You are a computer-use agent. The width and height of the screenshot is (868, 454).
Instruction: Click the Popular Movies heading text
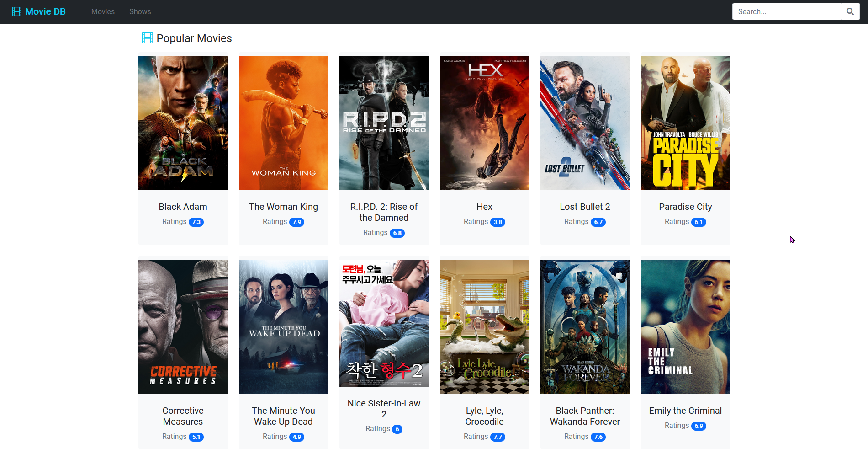point(194,38)
